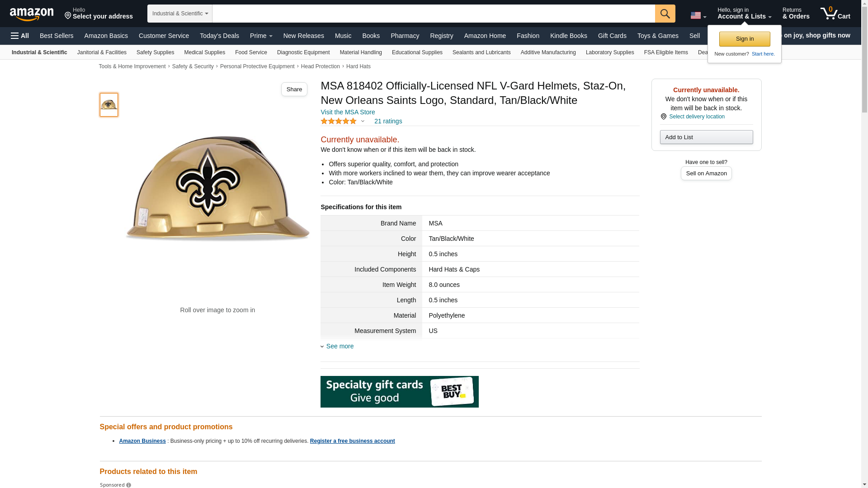Click Visit the MSA Store link
The width and height of the screenshot is (868, 488).
point(348,112)
